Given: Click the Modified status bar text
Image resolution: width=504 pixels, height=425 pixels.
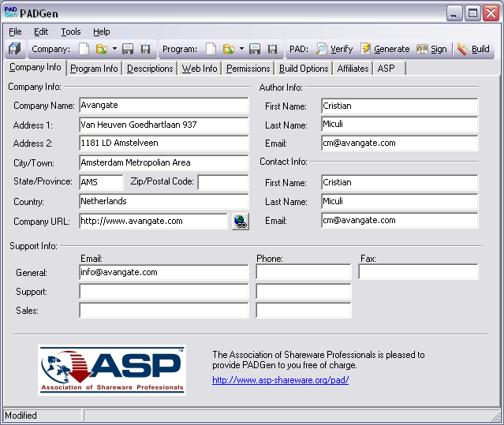Looking at the screenshot, I should (21, 416).
